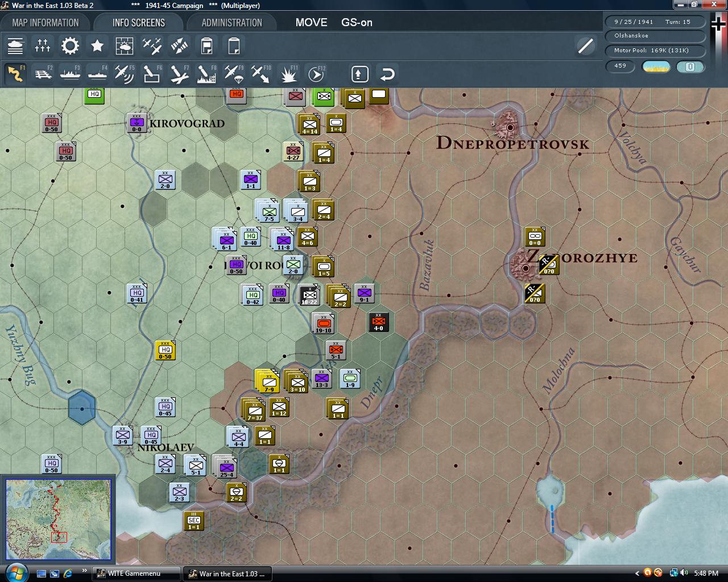Select the black 4-0 unit counter
Screen dimensions: 728x582
pyautogui.click(x=378, y=322)
